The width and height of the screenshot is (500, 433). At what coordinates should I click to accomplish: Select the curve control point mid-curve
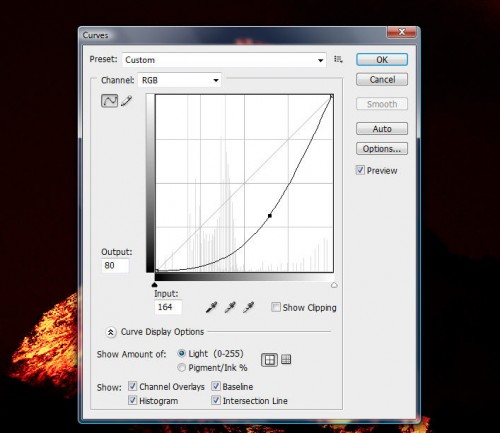pos(270,216)
